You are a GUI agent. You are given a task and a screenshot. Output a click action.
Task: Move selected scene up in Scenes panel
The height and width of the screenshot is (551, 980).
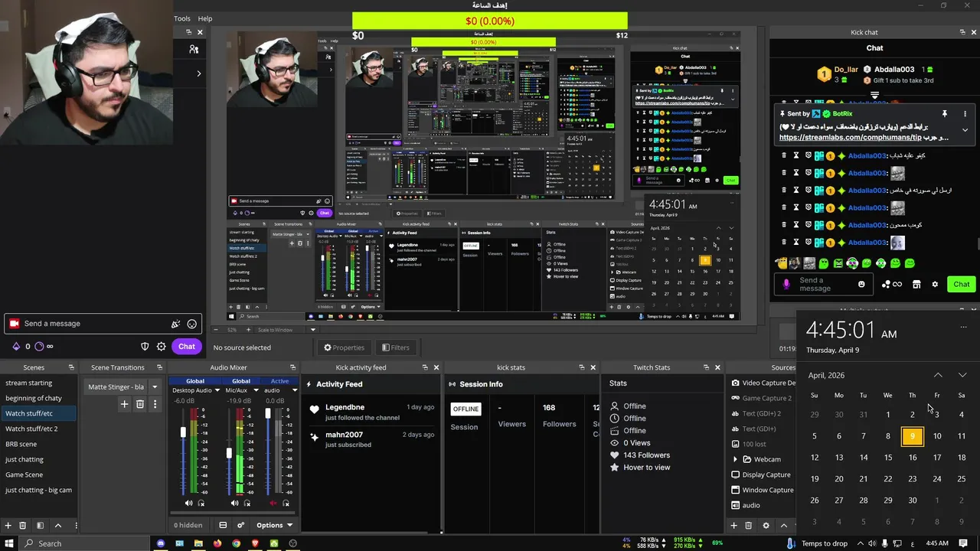(57, 525)
